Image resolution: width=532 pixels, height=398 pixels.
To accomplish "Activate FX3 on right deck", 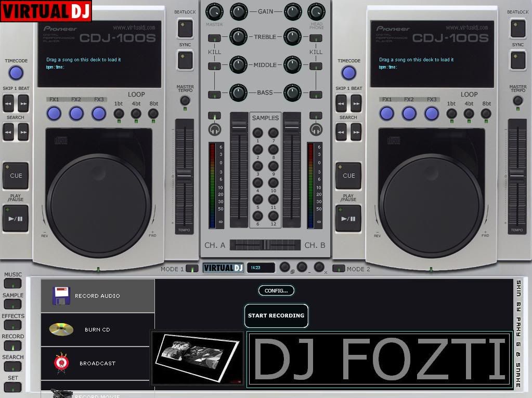I will click(x=432, y=114).
